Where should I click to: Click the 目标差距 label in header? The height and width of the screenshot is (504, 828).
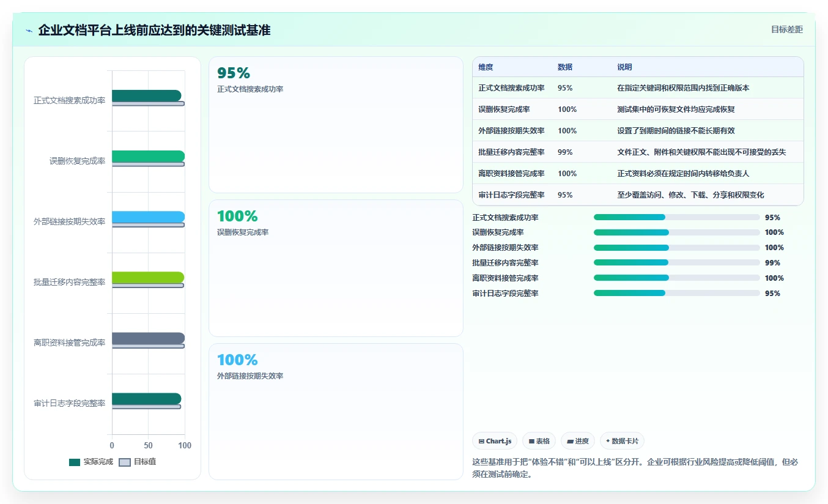(786, 29)
